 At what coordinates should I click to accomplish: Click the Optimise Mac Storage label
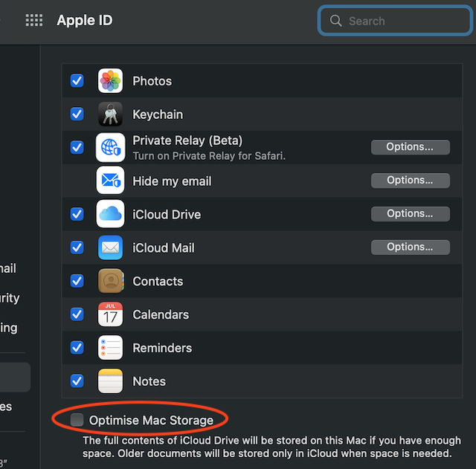click(x=151, y=421)
